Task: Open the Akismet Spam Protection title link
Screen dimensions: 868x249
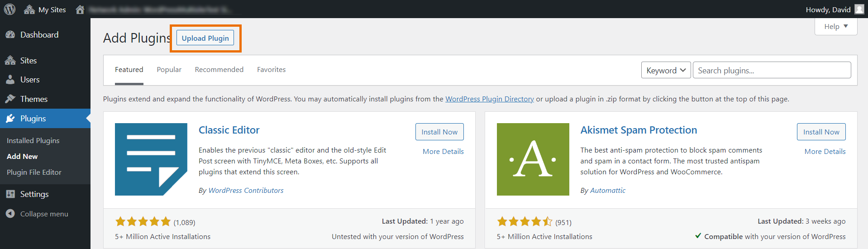Action: tap(639, 130)
